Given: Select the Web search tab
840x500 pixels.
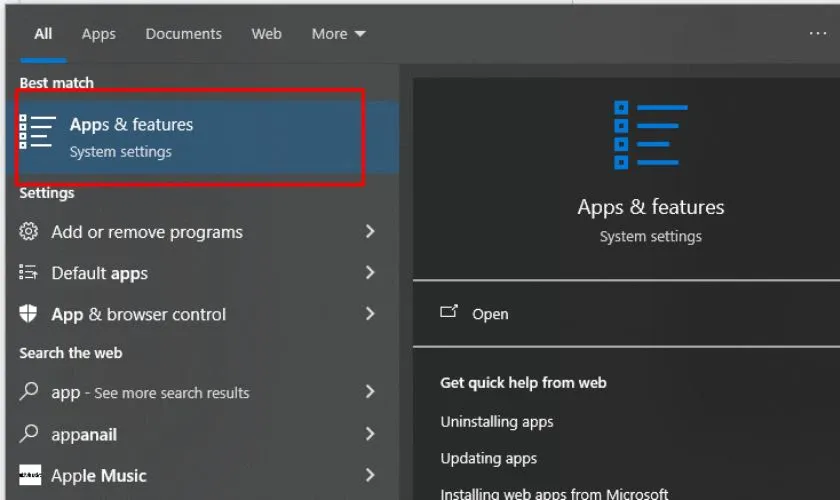Looking at the screenshot, I should 266,34.
